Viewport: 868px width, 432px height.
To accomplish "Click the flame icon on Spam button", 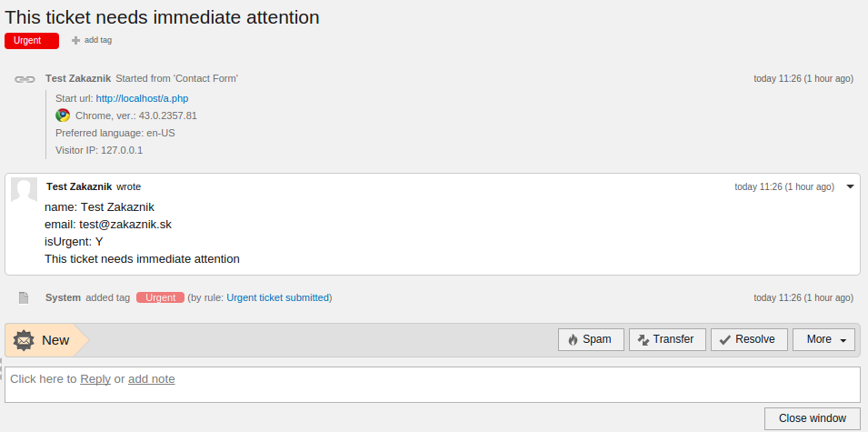I will [573, 340].
